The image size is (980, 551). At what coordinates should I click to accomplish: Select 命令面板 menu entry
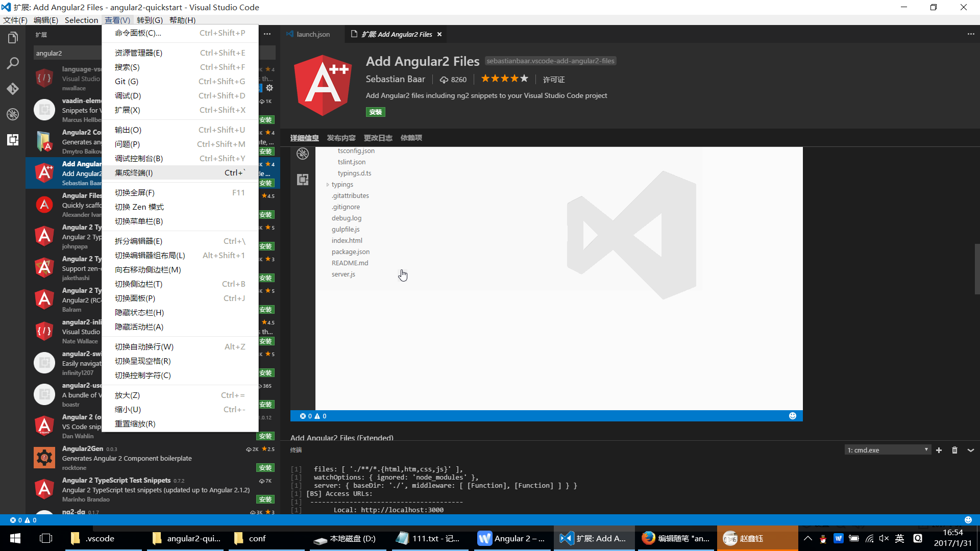coord(180,33)
